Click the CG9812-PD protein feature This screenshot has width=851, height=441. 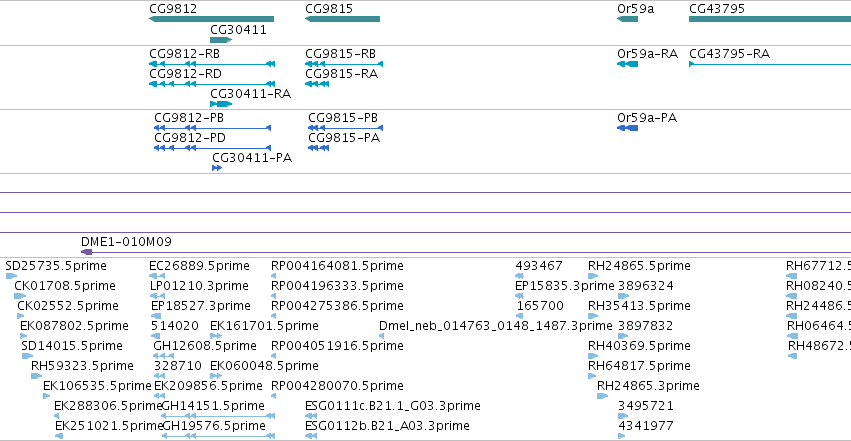pos(212,148)
